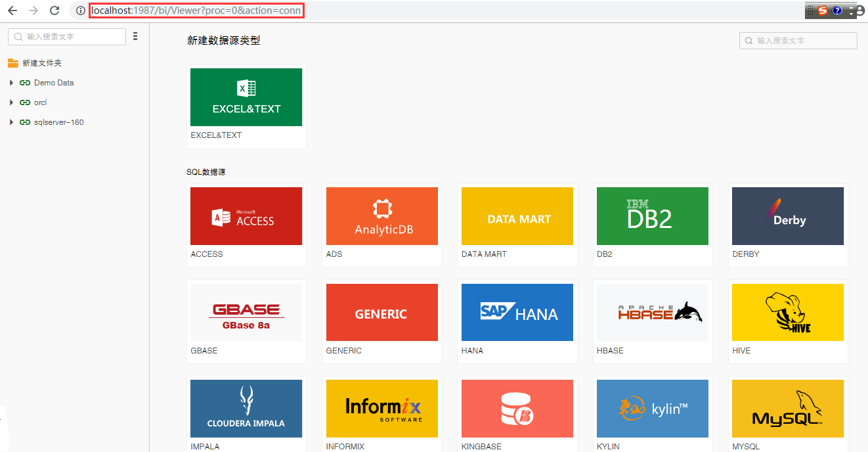Choose the Hive data source tile

coord(788,313)
